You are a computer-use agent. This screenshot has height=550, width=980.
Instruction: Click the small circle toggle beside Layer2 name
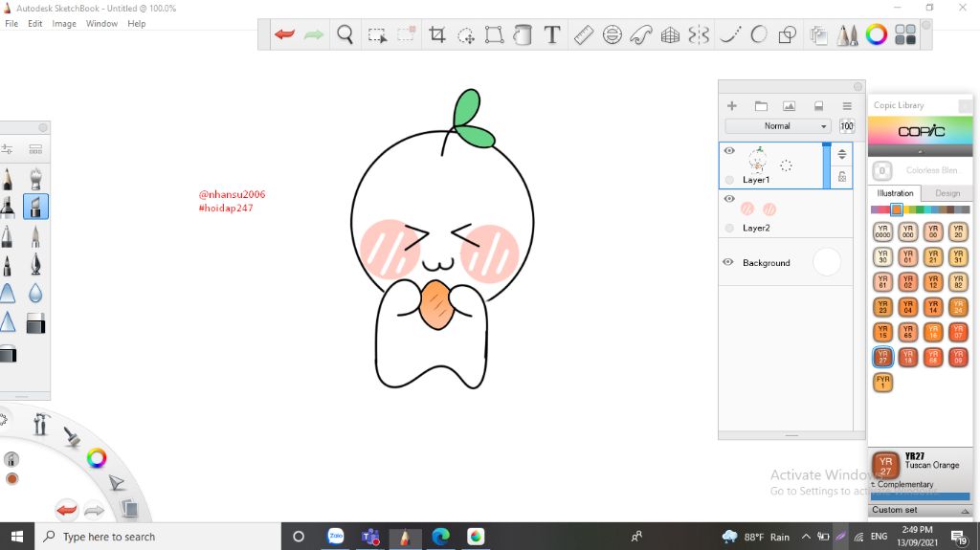tap(729, 228)
